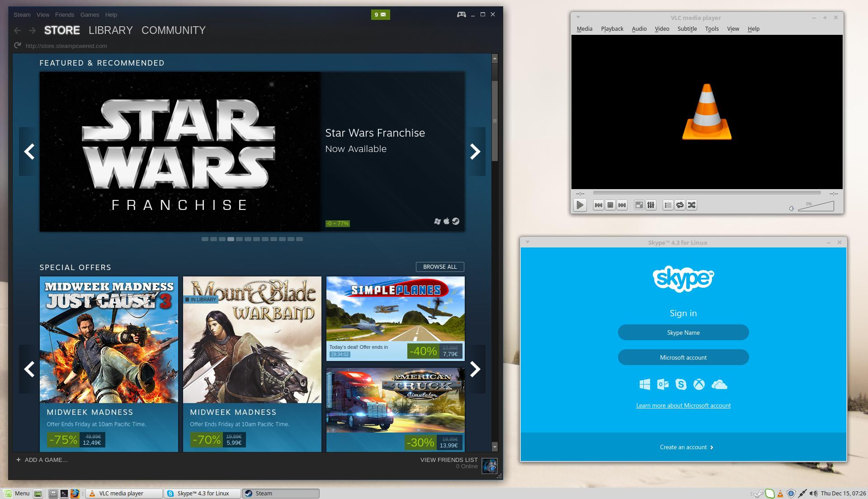Click the show desktop taskbar icon
The width and height of the screenshot is (868, 499).
38,494
